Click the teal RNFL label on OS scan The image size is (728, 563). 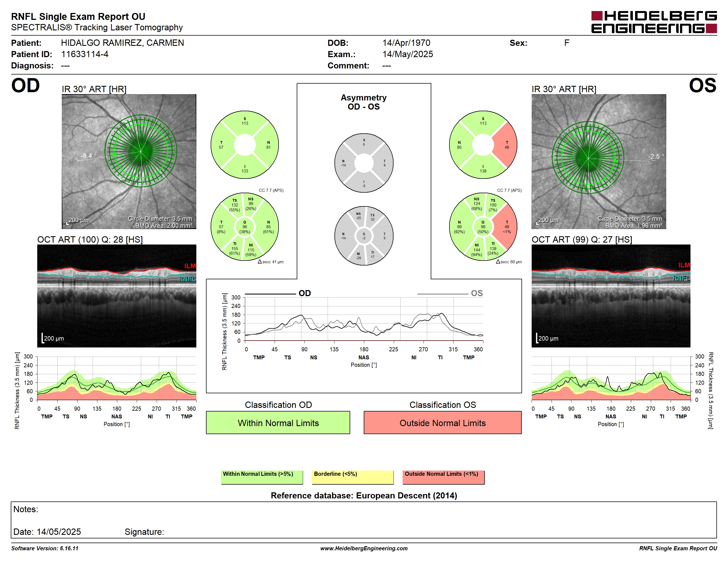click(681, 278)
